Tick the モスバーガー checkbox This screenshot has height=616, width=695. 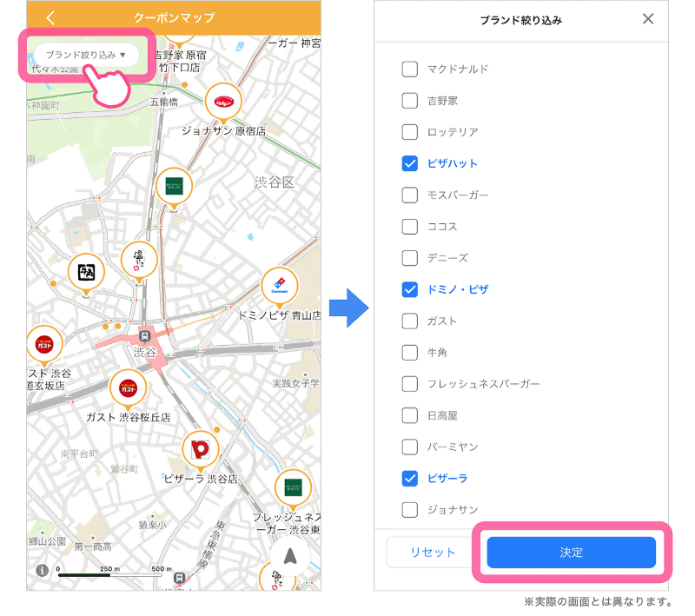pyautogui.click(x=409, y=195)
